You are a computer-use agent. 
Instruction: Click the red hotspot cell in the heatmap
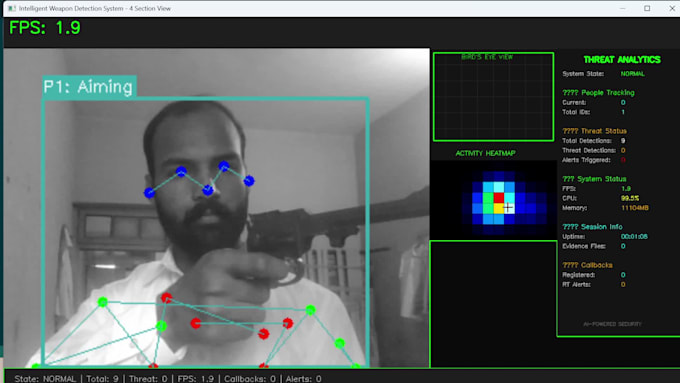point(499,198)
